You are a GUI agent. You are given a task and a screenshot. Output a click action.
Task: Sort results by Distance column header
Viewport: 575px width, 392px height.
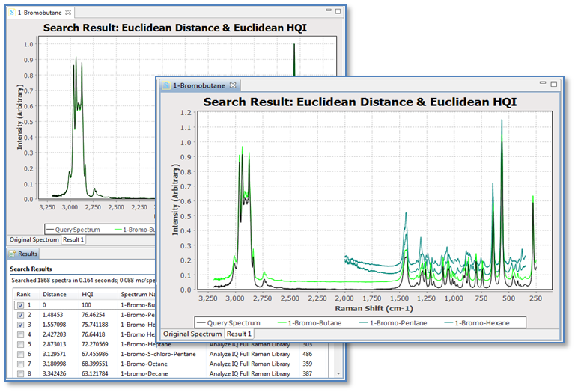(x=59, y=295)
